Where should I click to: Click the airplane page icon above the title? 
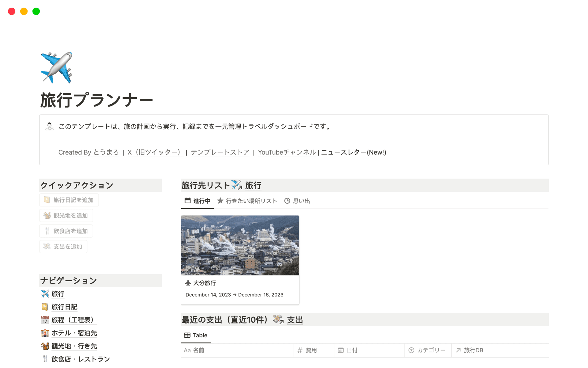coord(56,68)
